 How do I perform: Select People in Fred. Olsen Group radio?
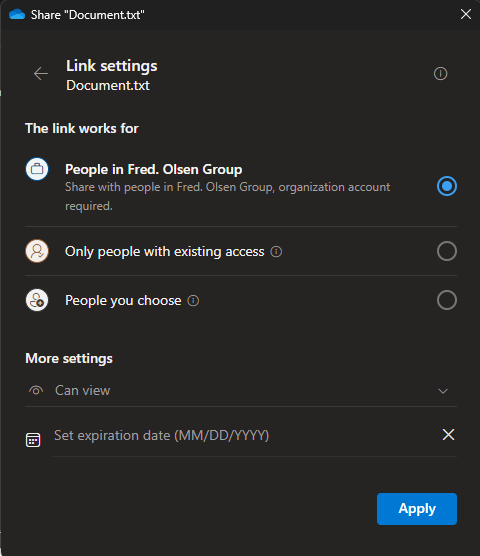pos(447,186)
